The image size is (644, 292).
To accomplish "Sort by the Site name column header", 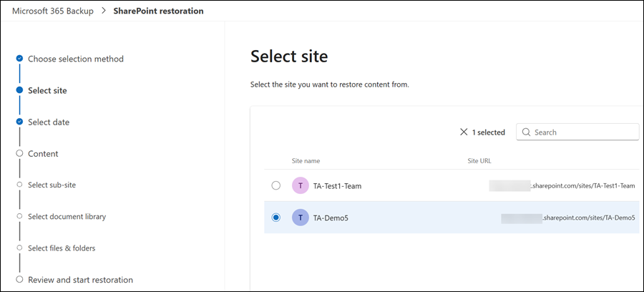I will [306, 161].
